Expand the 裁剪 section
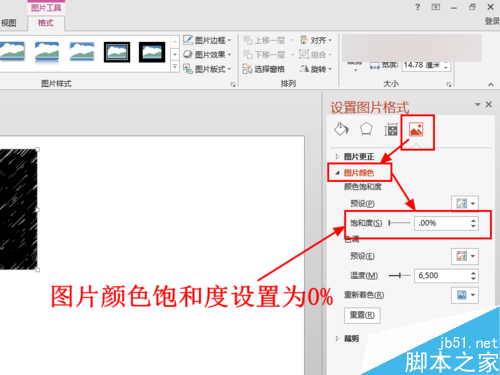 click(x=347, y=338)
